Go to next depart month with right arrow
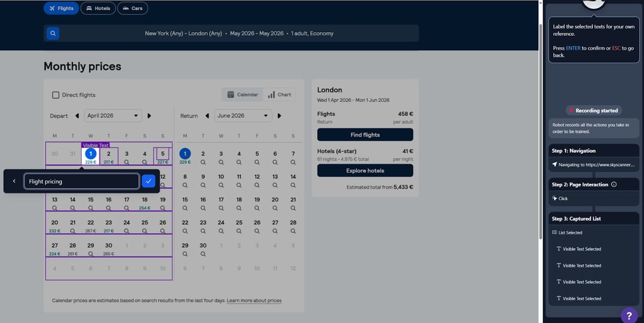Screen dimensions: 644x323 click(149, 116)
